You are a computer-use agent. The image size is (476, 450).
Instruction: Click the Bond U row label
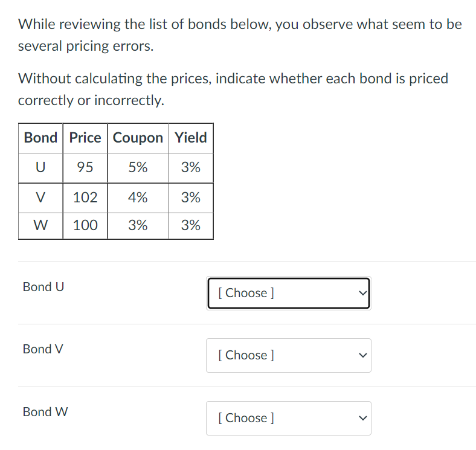(43, 287)
